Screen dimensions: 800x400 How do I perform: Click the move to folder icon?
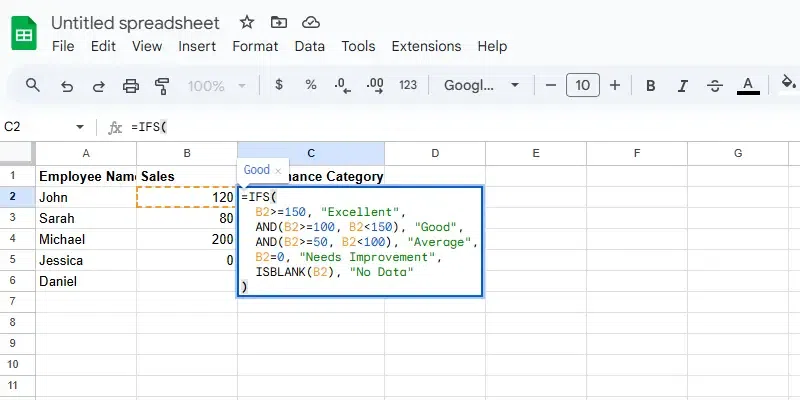(278, 22)
